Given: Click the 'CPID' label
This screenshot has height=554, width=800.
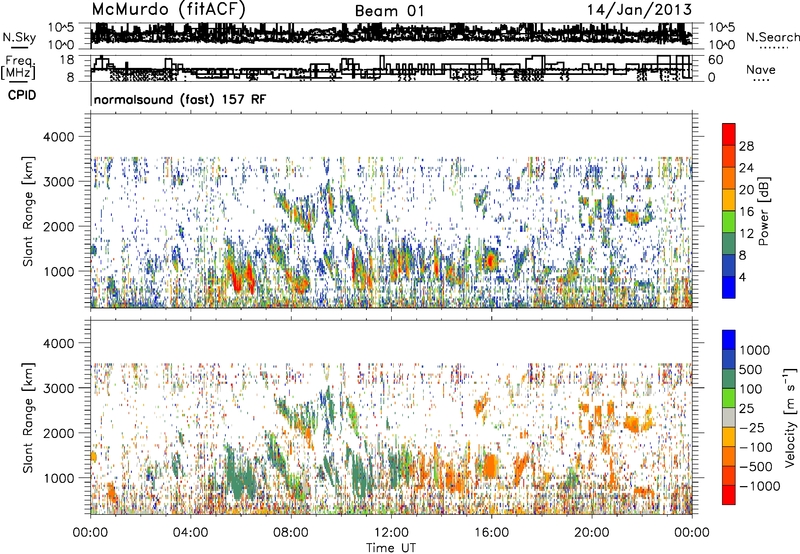Looking at the screenshot, I should point(22,95).
